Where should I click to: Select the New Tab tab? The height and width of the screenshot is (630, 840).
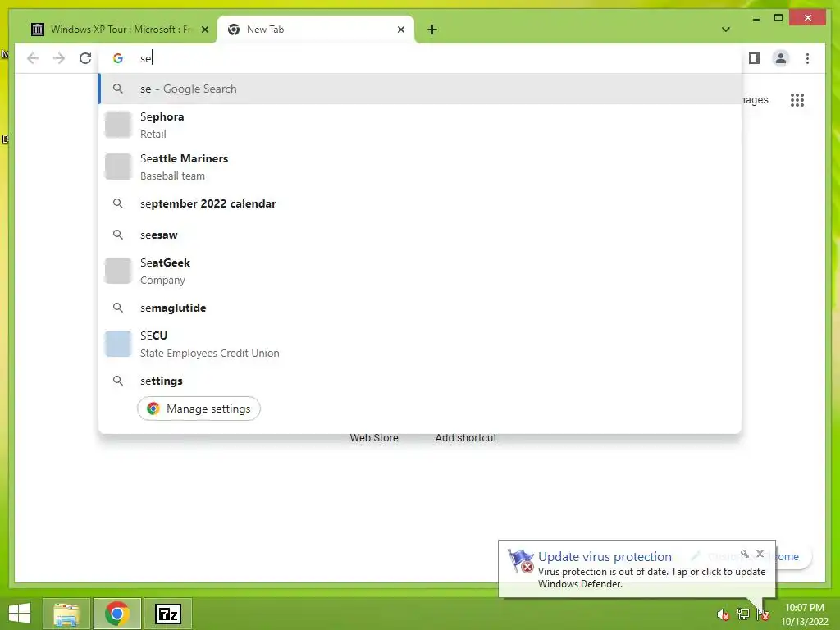315,30
